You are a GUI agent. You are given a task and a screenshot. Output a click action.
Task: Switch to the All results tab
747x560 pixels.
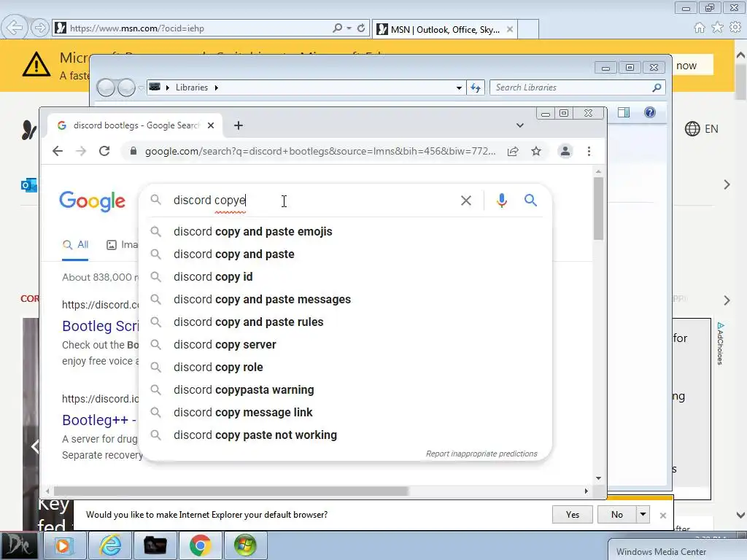75,245
